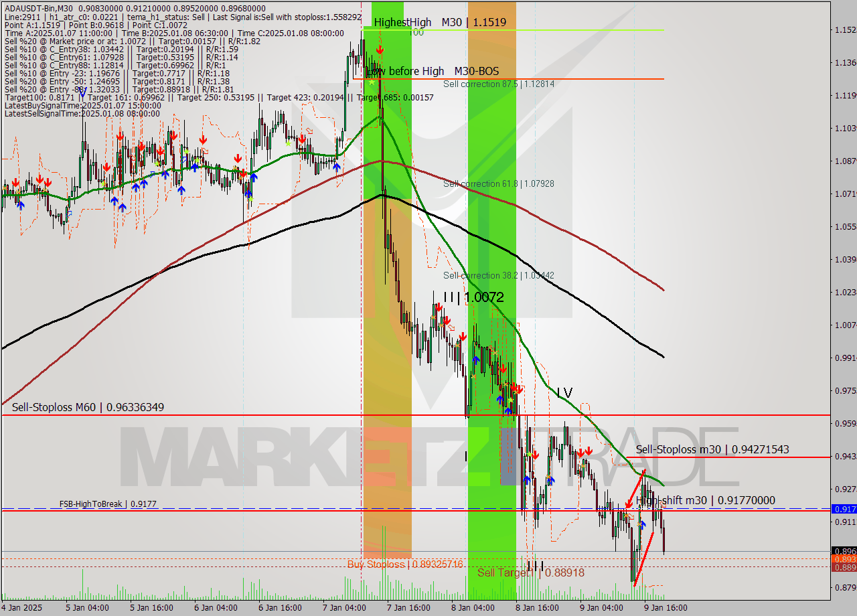Click the Target100: 0.8171 targets line
The image size is (857, 616).
click(218, 97)
